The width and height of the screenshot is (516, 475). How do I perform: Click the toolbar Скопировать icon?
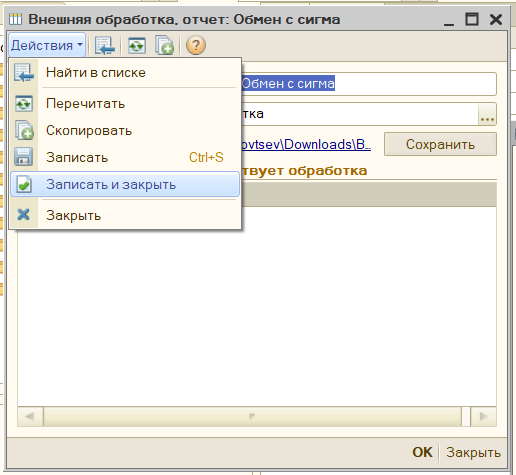point(164,45)
